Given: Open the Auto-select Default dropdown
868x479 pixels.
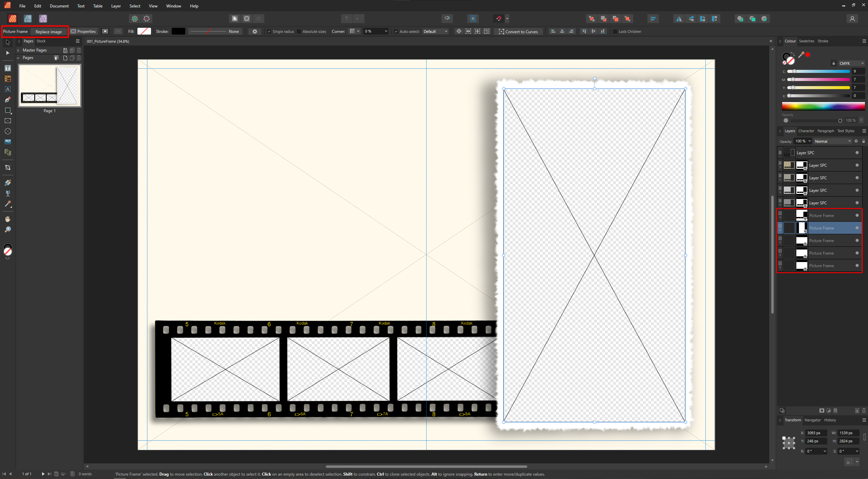Looking at the screenshot, I should pyautogui.click(x=435, y=32).
